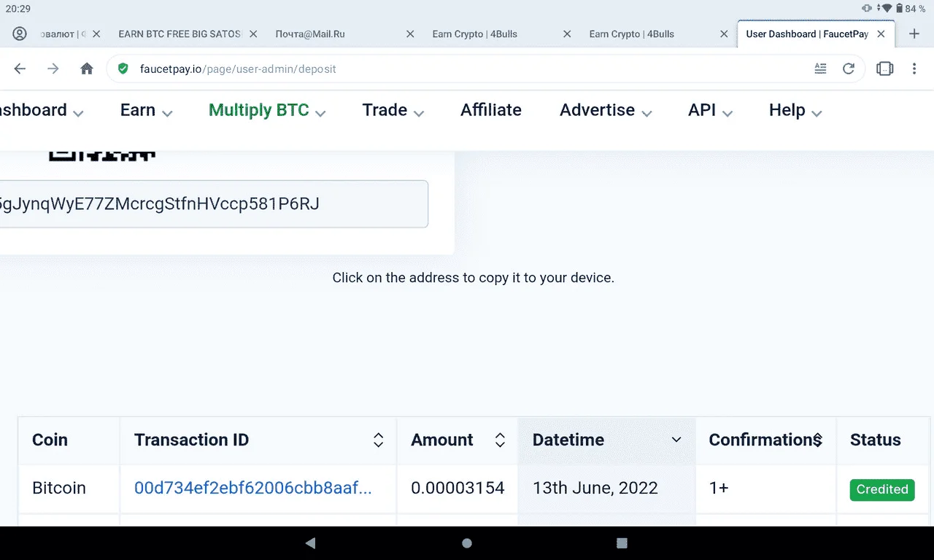The height and width of the screenshot is (560, 934).
Task: Tap the browser account profile icon
Action: click(x=20, y=34)
